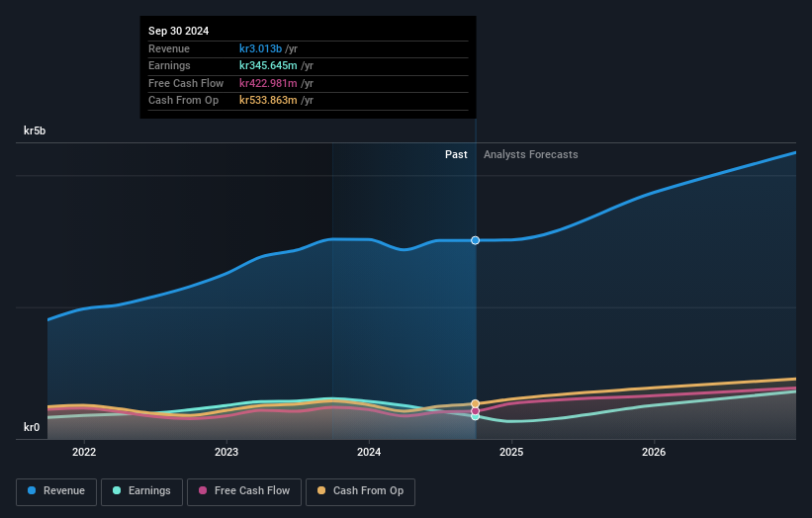Click the kr533.863m Cash From Op value

(268, 100)
